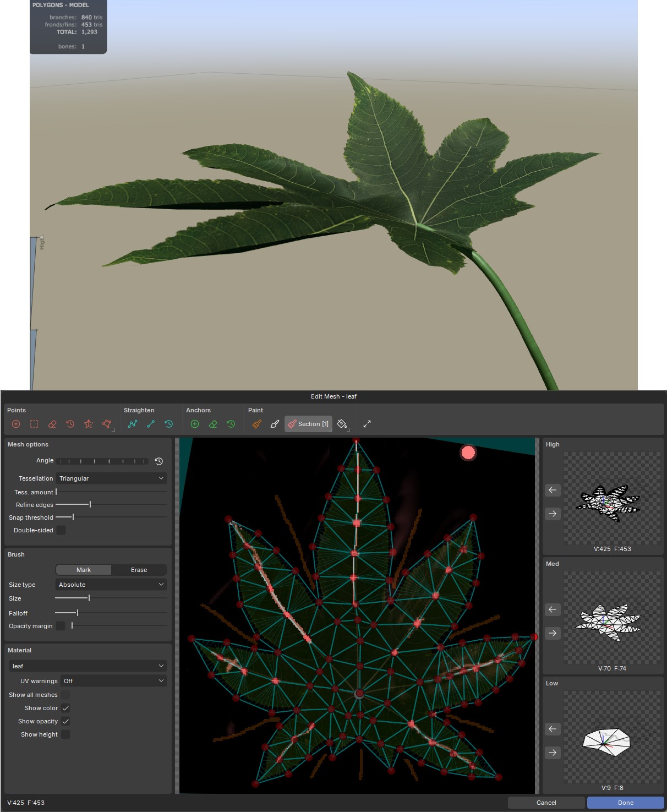667x812 pixels.
Task: Open the Size type dropdown
Action: [x=110, y=584]
